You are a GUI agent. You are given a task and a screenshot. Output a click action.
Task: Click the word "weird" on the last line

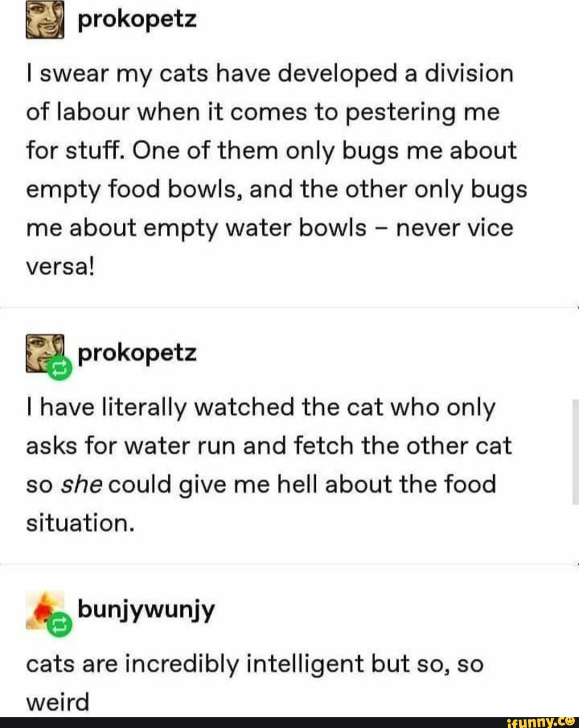tap(57, 702)
